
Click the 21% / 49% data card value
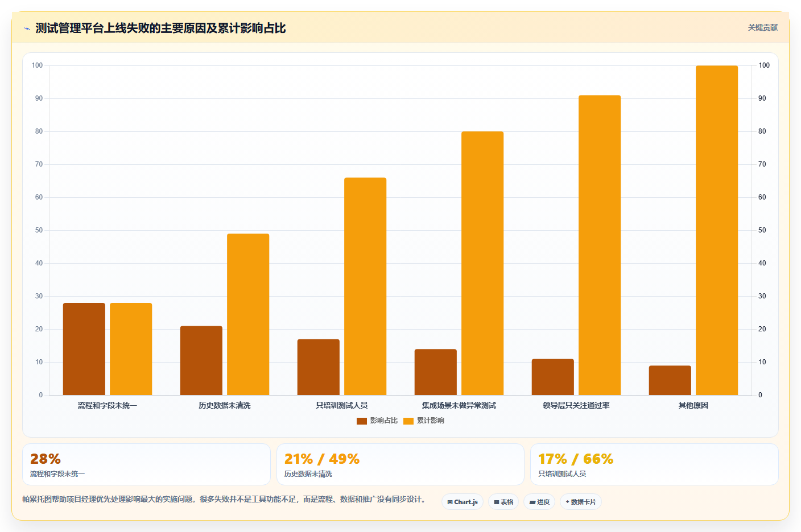click(x=322, y=459)
